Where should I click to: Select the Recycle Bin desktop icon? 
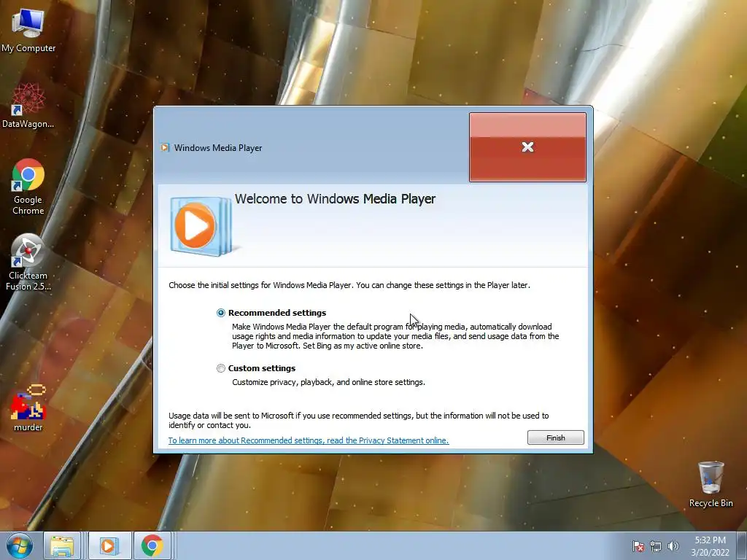tap(711, 484)
